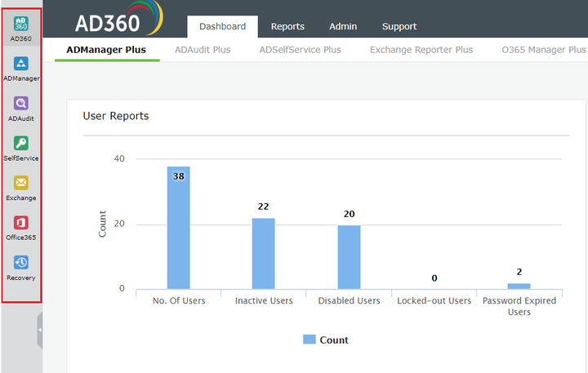
Task: Click the Count legend label
Action: point(334,340)
